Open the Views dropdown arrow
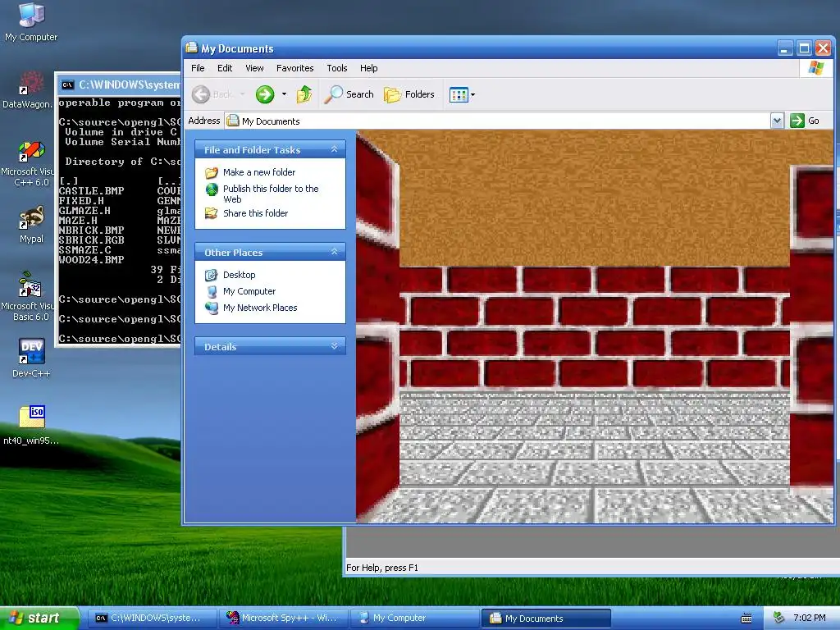 click(x=472, y=95)
